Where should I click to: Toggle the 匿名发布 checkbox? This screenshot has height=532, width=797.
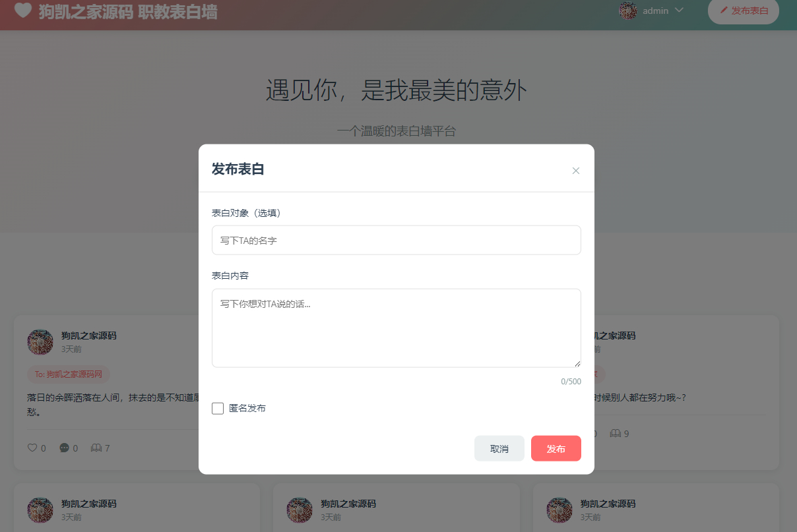click(x=218, y=409)
